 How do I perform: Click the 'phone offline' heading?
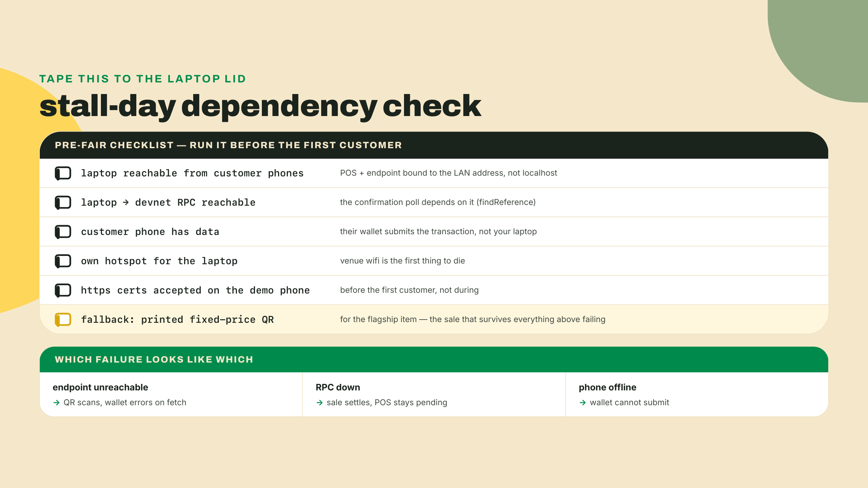(608, 388)
